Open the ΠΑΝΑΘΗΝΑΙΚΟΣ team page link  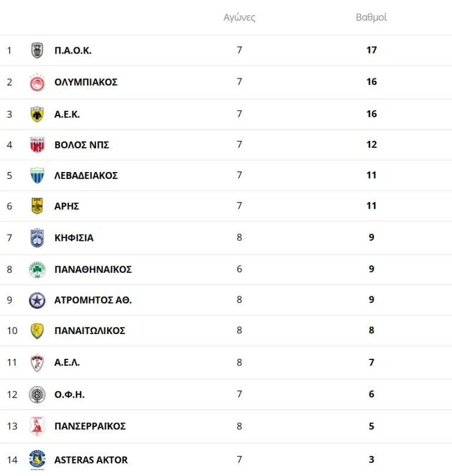click(93, 270)
